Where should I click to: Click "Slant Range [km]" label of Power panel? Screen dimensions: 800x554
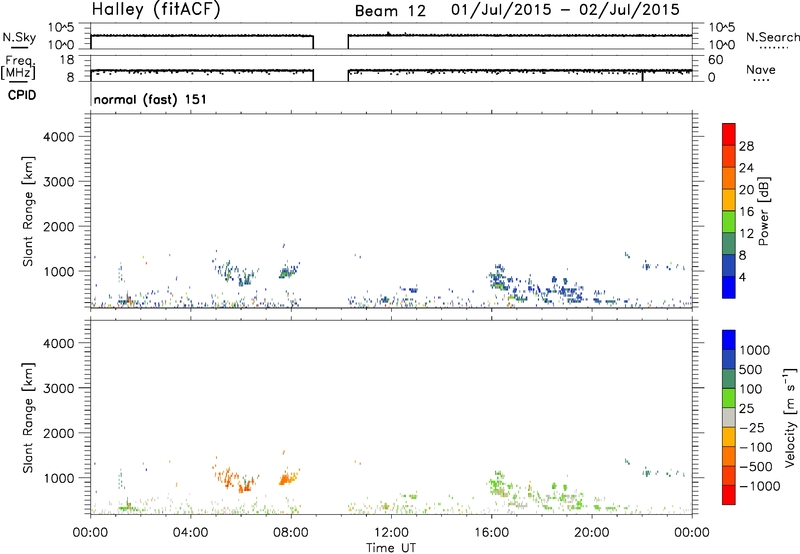tap(28, 211)
